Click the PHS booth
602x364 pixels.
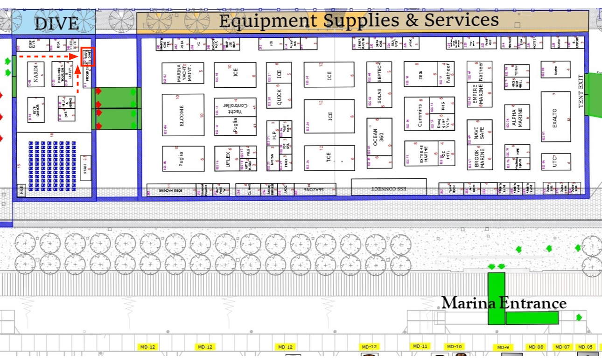(x=442, y=105)
